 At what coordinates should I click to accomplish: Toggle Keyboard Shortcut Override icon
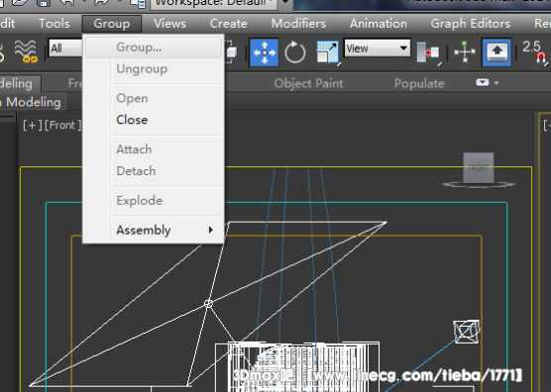496,52
